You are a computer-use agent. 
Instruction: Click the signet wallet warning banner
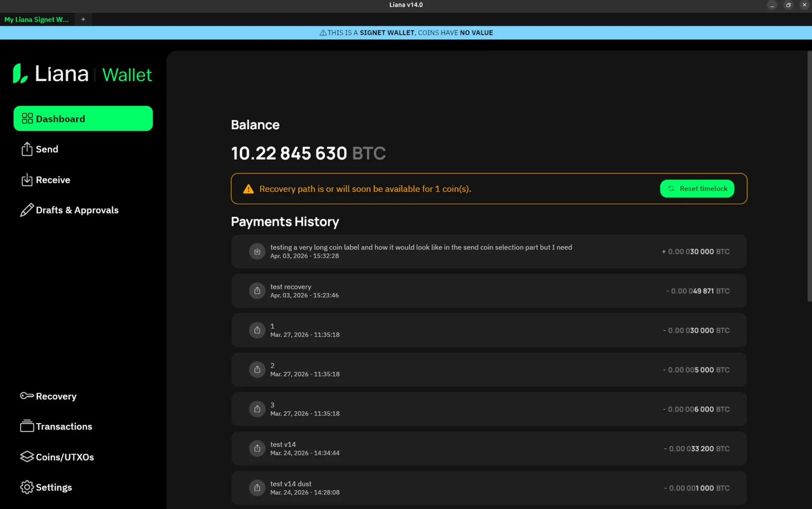click(406, 33)
